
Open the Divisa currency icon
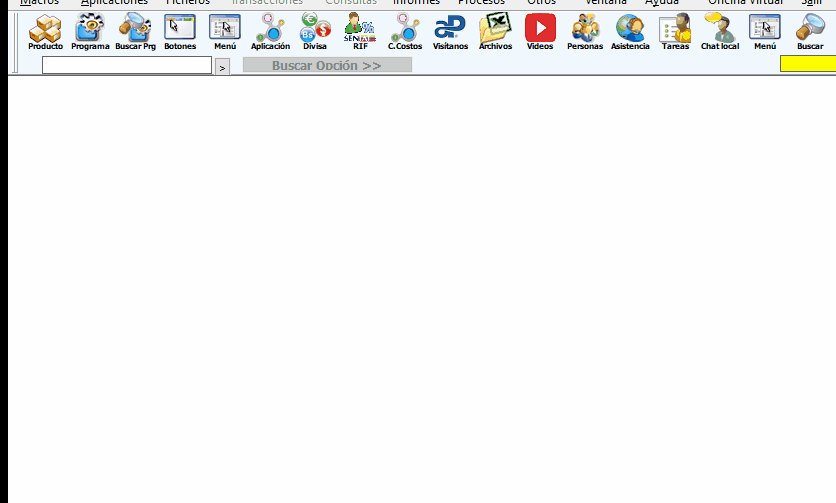pyautogui.click(x=315, y=31)
